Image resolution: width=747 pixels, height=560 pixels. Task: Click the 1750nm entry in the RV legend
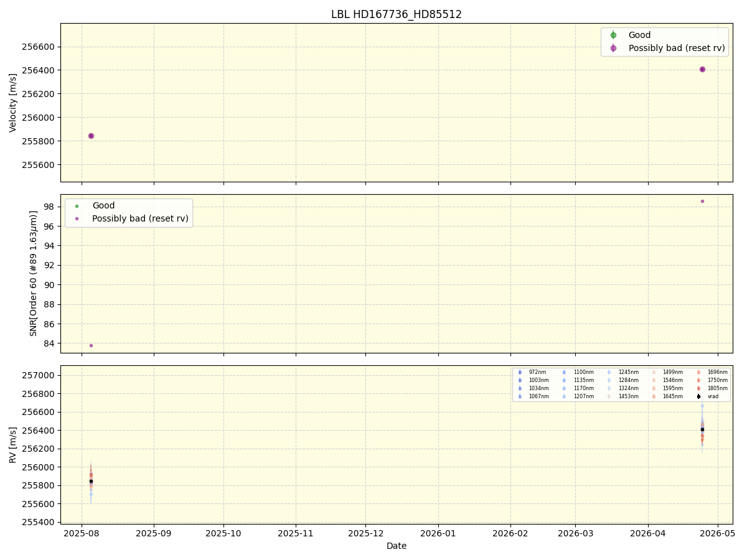pos(717,380)
